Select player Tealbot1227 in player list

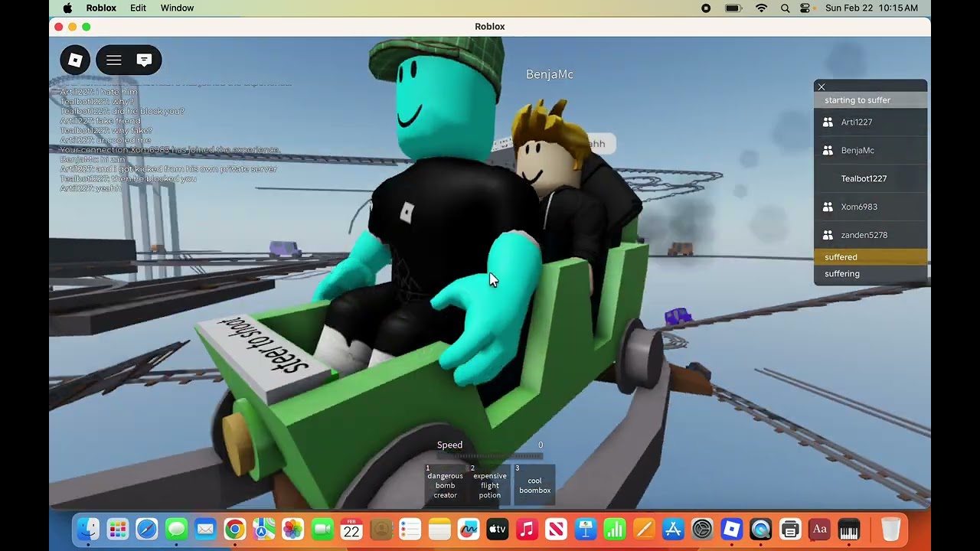tap(871, 179)
